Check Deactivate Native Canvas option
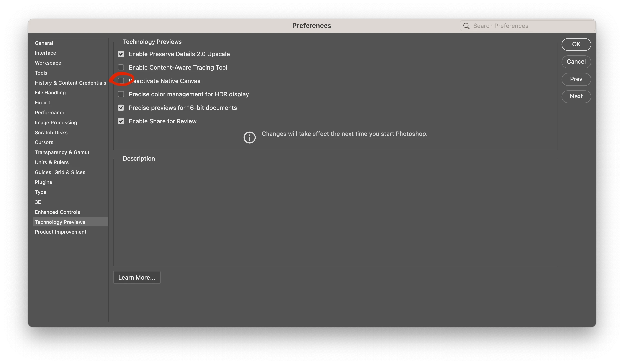Image resolution: width=624 pixels, height=364 pixels. 121,81
